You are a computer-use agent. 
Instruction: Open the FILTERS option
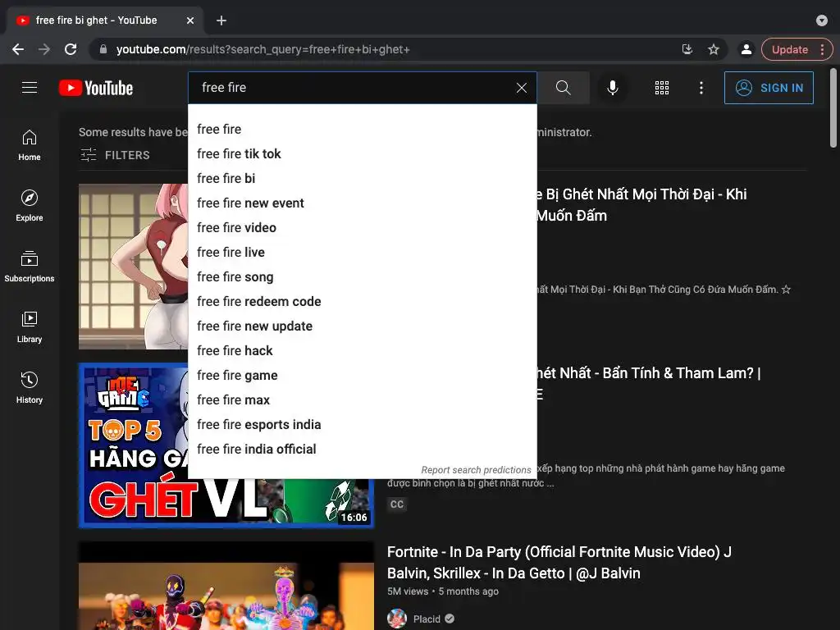pyautogui.click(x=115, y=155)
